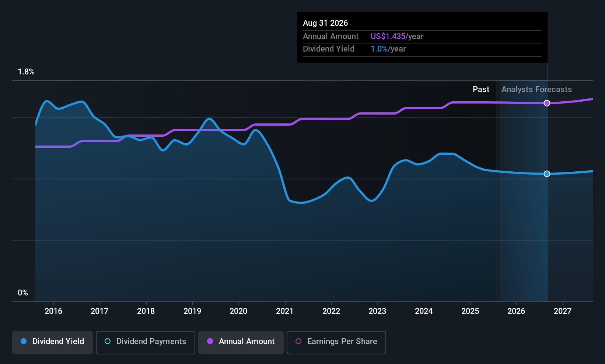Click the 2020 x-axis label
Screen dimensions: 605x364
coord(238,311)
